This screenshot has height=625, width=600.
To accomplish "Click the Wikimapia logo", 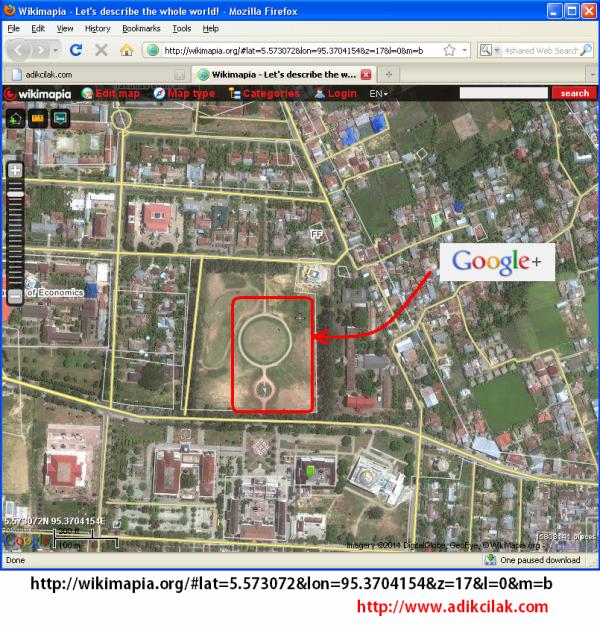I will pos(38,94).
